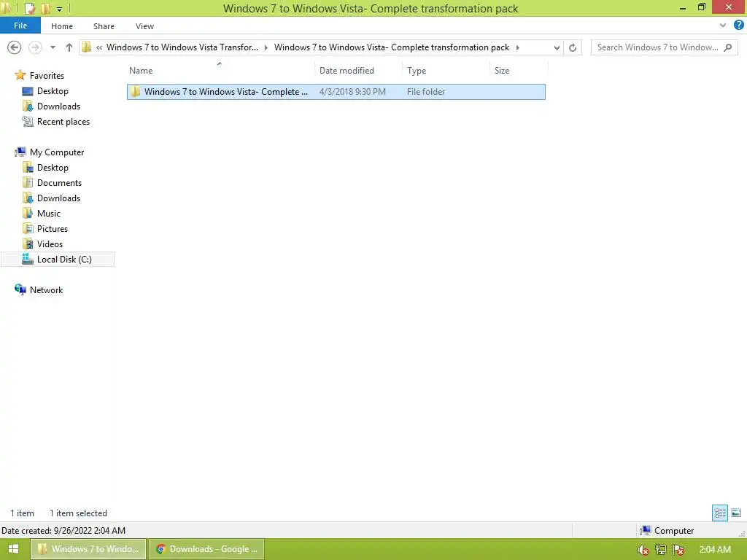Select Local Disk (C:)

click(x=58, y=260)
